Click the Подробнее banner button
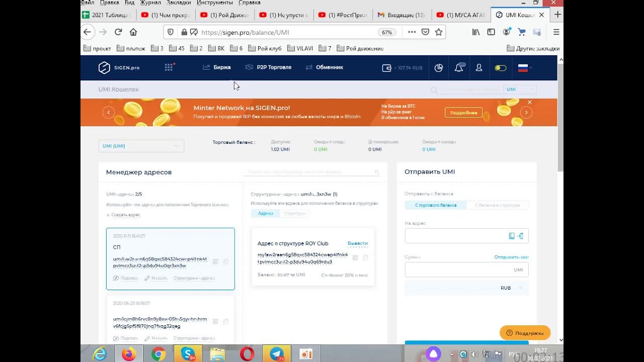The image size is (644, 362). coord(463,113)
